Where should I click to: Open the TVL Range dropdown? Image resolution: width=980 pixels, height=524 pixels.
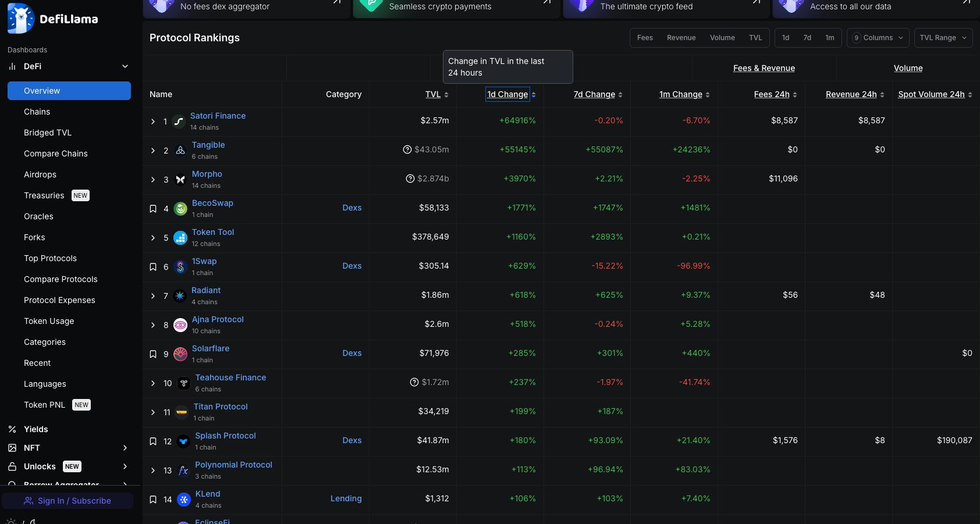943,38
